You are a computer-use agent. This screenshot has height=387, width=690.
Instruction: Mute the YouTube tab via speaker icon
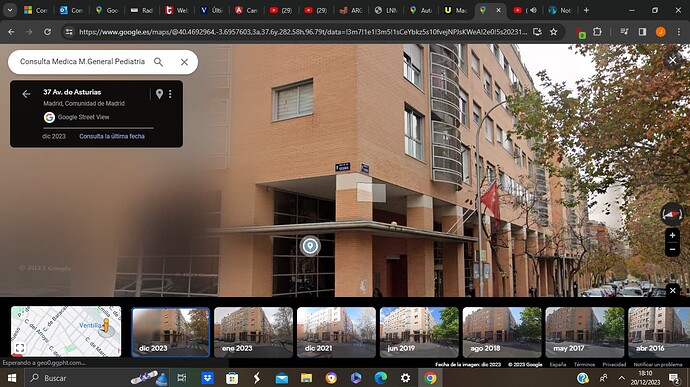point(533,10)
